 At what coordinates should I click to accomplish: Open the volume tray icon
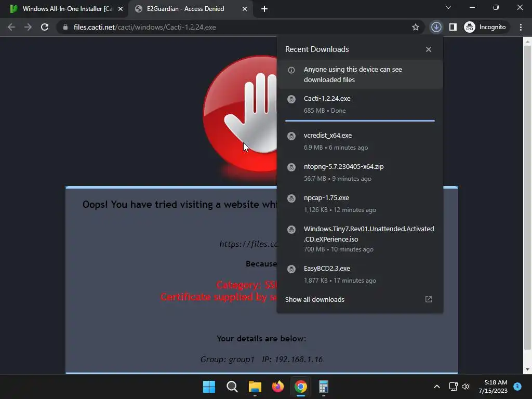click(465, 387)
